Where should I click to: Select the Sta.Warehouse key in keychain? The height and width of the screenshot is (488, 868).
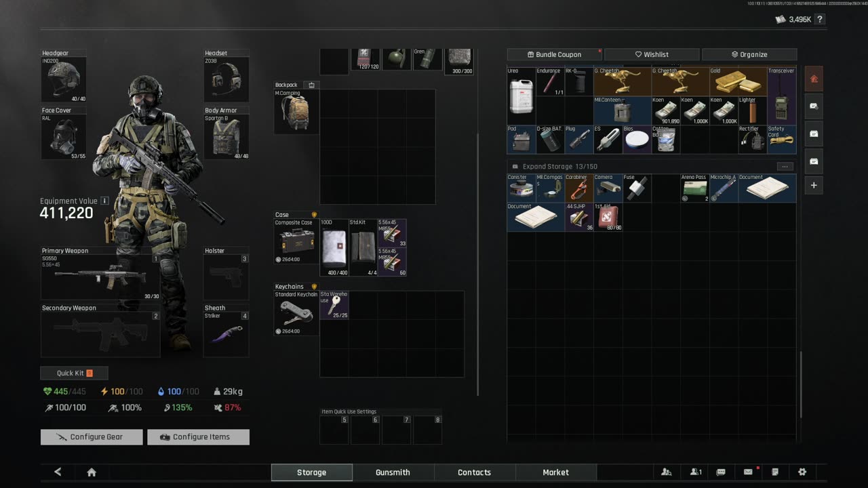(x=334, y=305)
